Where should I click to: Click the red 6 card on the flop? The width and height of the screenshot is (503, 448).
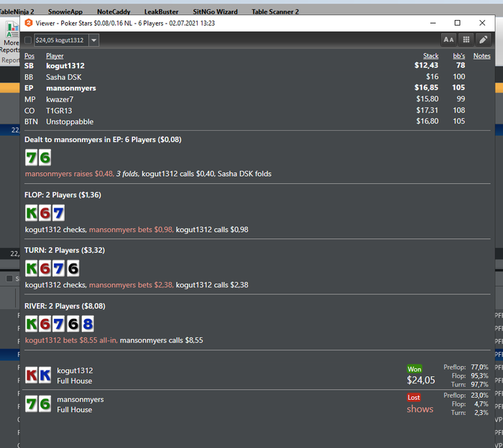(45, 213)
